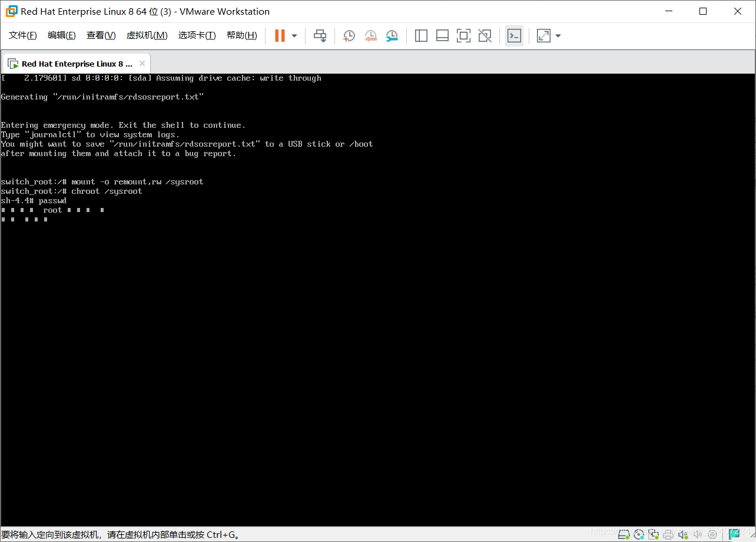The width and height of the screenshot is (756, 542).
Task: Revert to previous snapshot icon
Action: click(x=370, y=36)
